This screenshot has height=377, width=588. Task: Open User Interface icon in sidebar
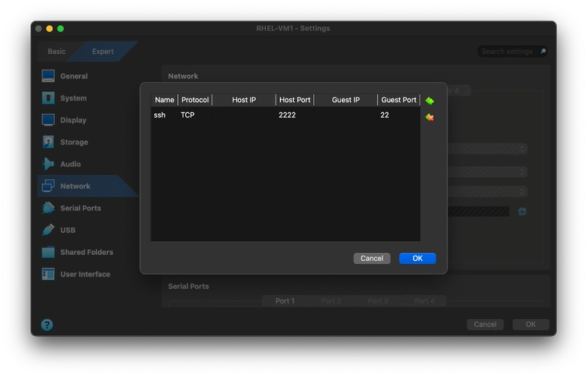click(x=48, y=274)
